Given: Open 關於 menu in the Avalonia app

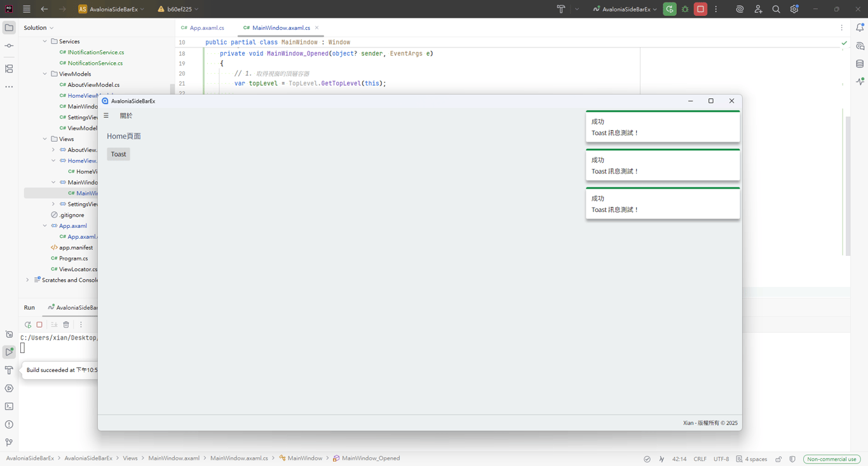Looking at the screenshot, I should [x=126, y=116].
